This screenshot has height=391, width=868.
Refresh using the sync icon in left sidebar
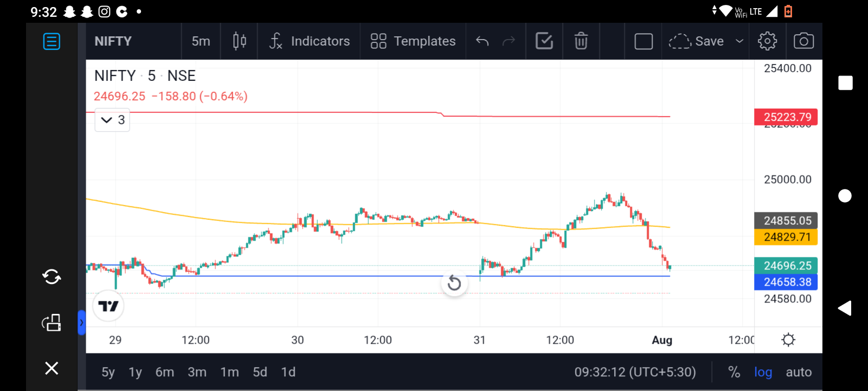[x=52, y=277]
